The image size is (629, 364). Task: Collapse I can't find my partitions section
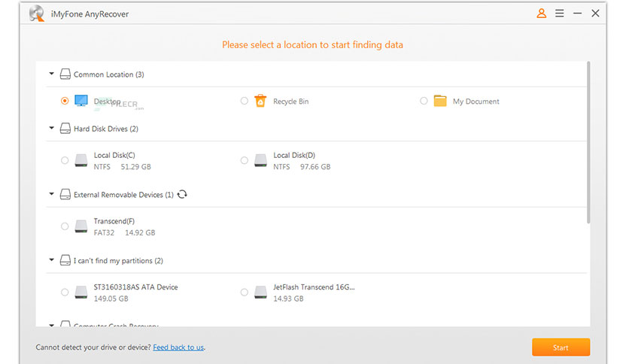click(x=52, y=260)
